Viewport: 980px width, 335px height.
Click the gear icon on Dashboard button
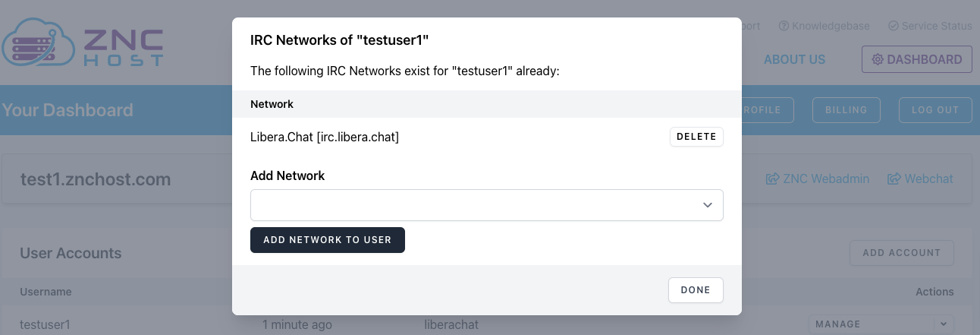(878, 59)
